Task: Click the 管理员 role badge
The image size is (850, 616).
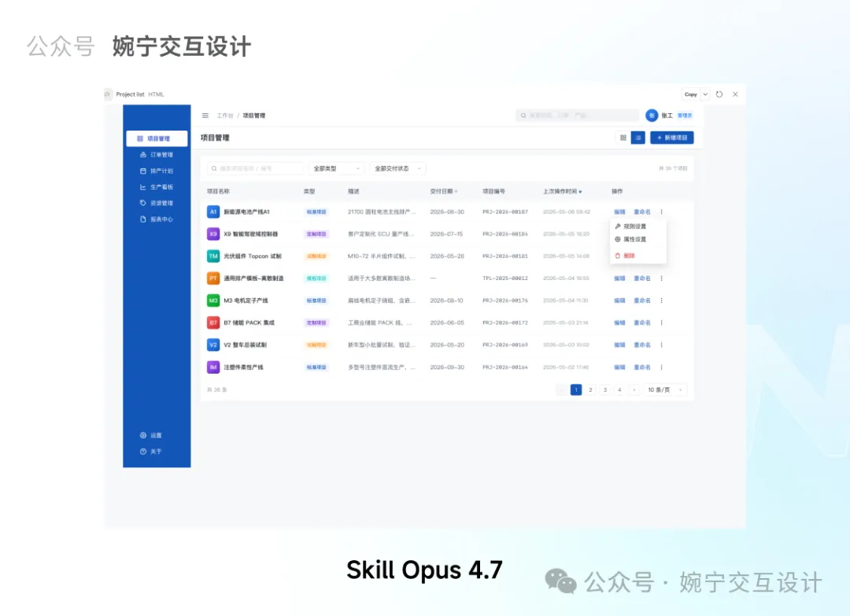Action: 685,116
